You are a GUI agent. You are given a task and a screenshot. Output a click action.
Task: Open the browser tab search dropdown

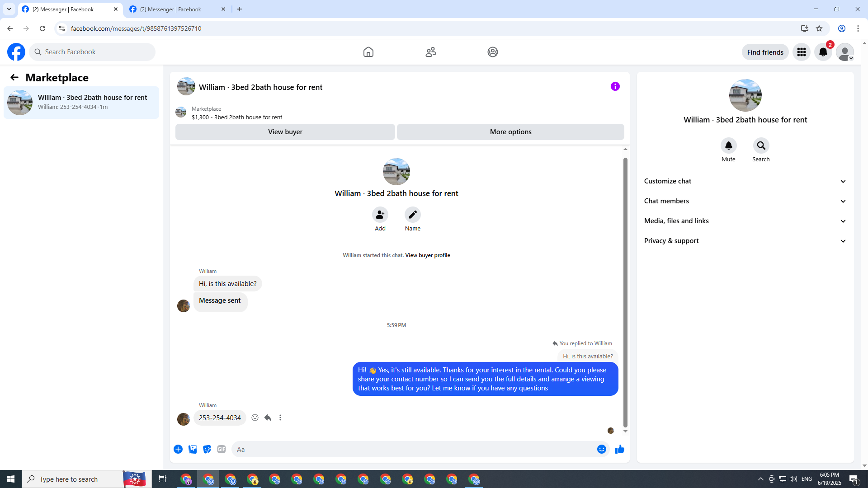pos(9,9)
